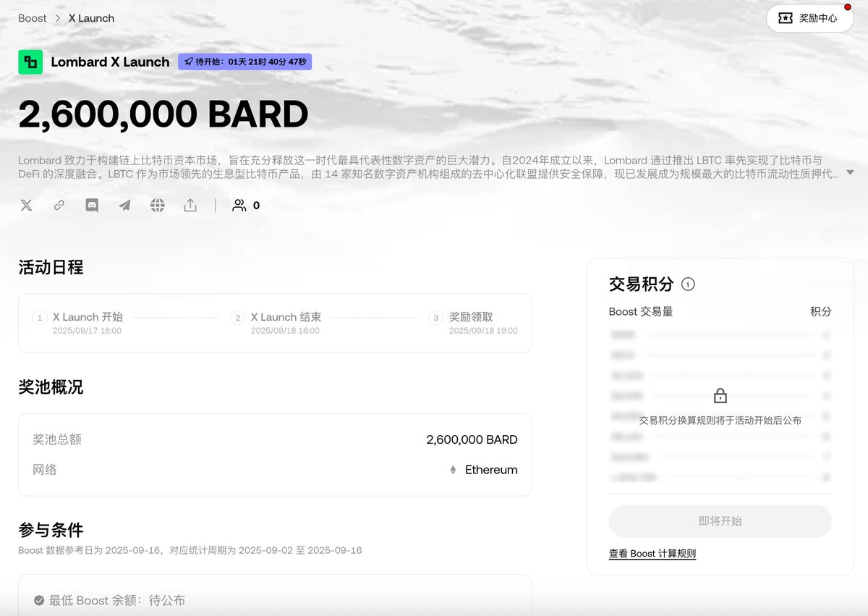Click the participants people icon
Image resolution: width=868 pixels, height=616 pixels.
click(239, 206)
